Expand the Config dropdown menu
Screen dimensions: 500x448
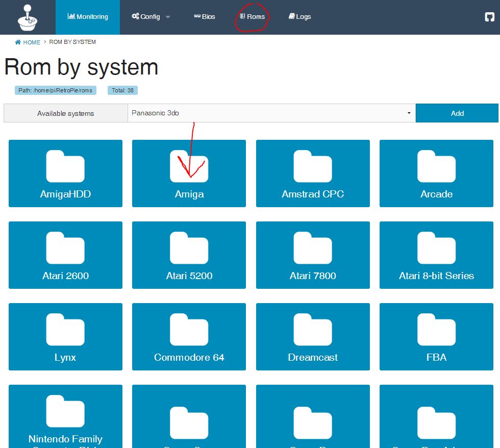click(x=151, y=17)
